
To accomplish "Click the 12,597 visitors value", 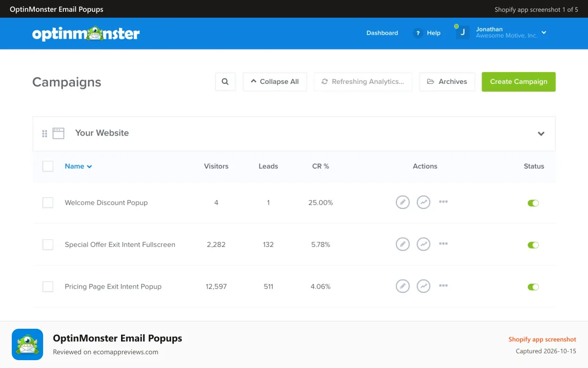I will [216, 287].
